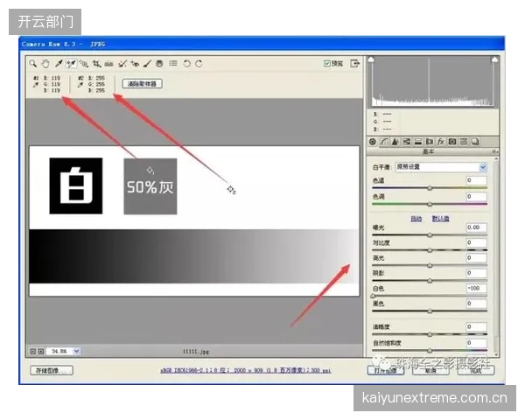Adjust the 白色 whites slider handle
Viewport: 525px width, 420px height.
373,296
